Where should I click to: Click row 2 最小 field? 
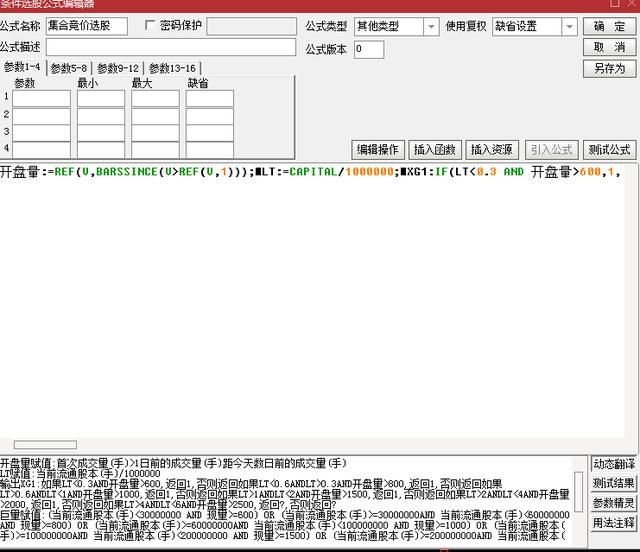tap(101, 116)
